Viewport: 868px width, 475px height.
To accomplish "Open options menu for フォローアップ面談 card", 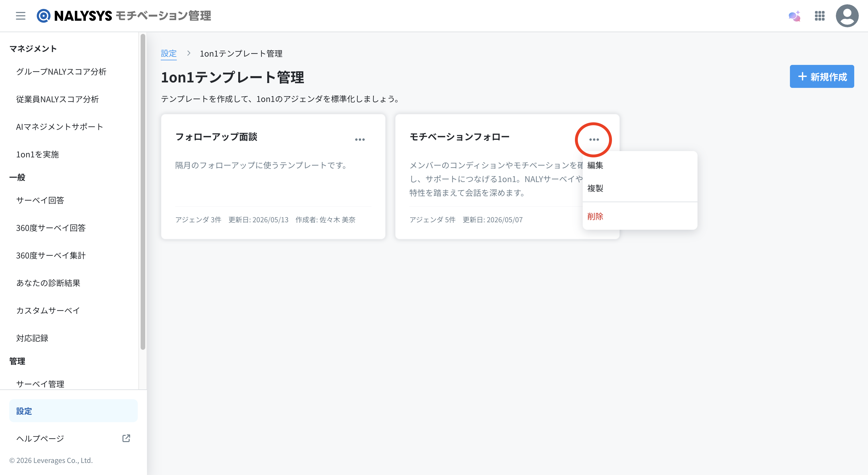I will point(360,140).
